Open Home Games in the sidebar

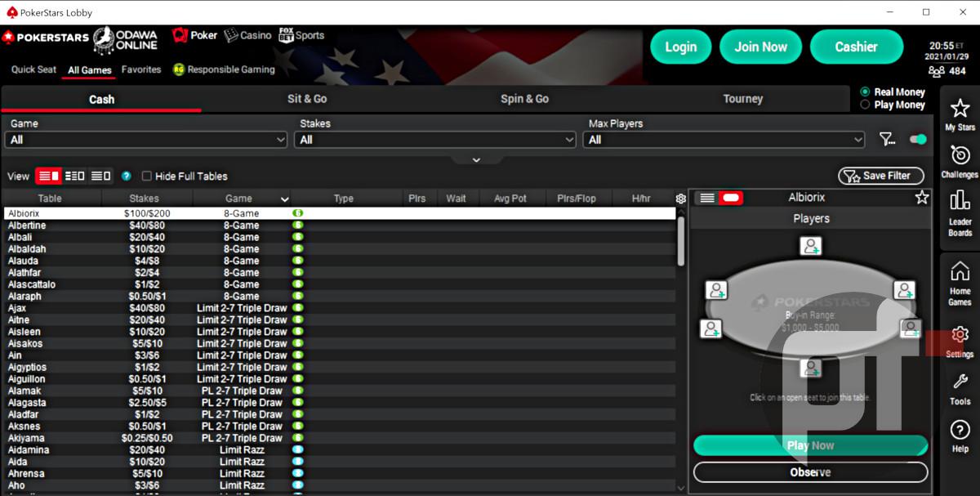pyautogui.click(x=960, y=284)
